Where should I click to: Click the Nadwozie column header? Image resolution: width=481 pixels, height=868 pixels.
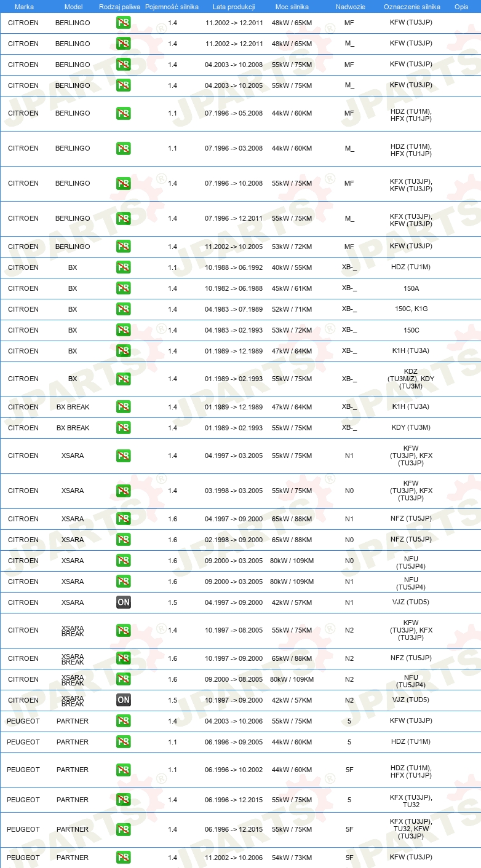pyautogui.click(x=349, y=7)
